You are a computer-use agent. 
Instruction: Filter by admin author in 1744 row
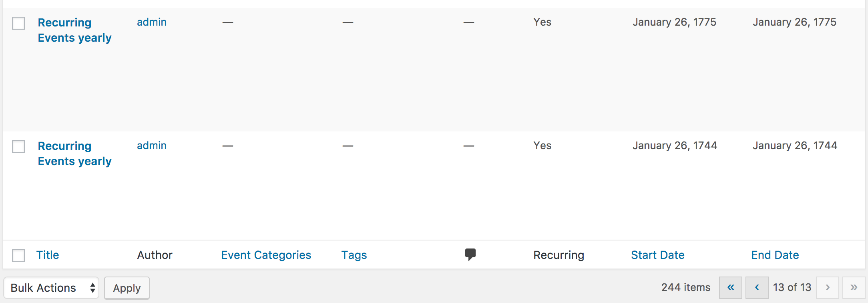coord(152,145)
